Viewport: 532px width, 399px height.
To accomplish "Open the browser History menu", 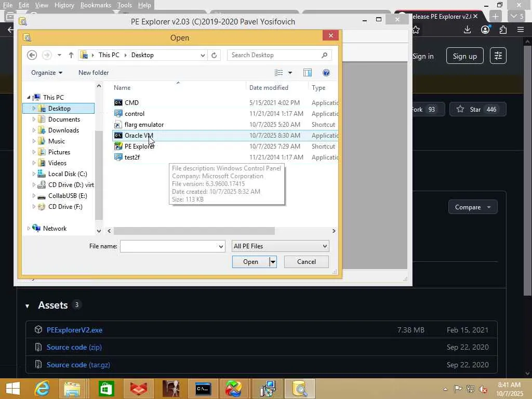I will pyautogui.click(x=64, y=5).
